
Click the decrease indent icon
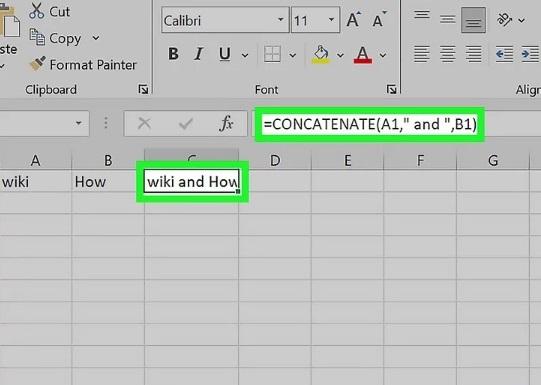[504, 54]
